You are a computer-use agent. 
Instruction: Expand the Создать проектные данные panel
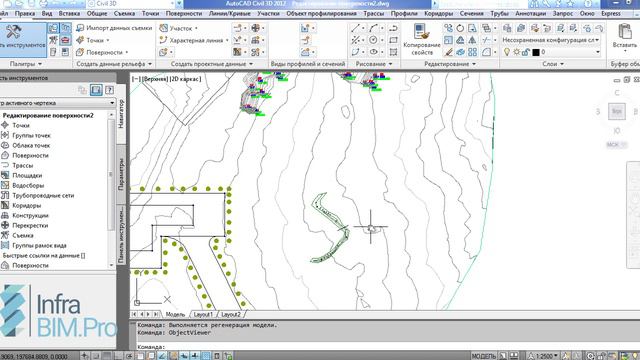coord(211,64)
